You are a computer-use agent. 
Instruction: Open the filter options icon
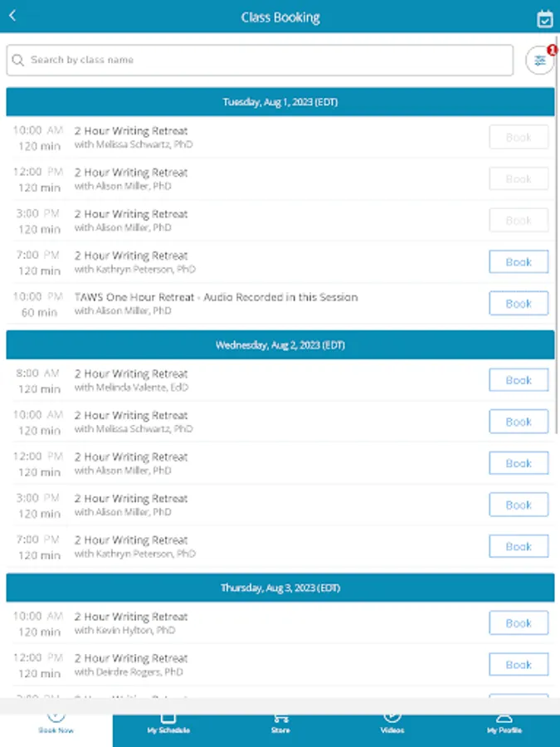coord(540,61)
